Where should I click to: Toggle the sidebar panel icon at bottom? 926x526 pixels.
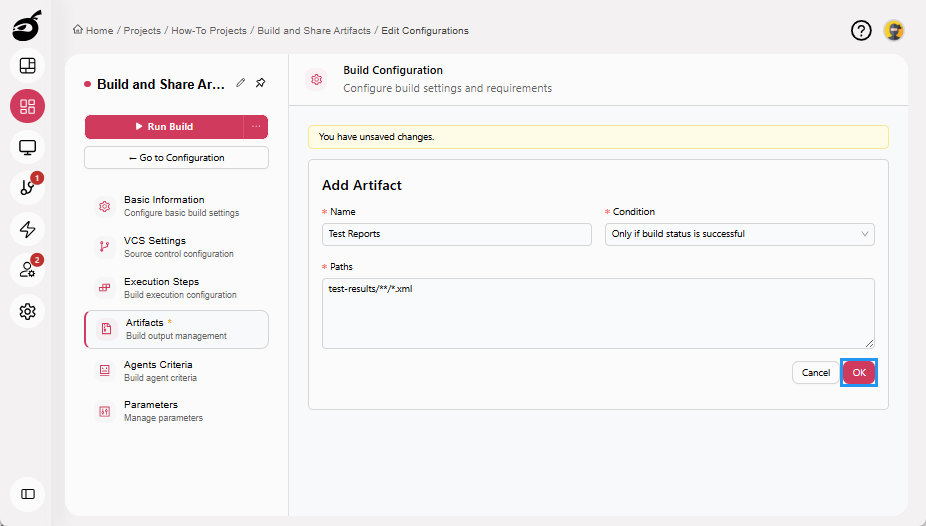coord(27,494)
